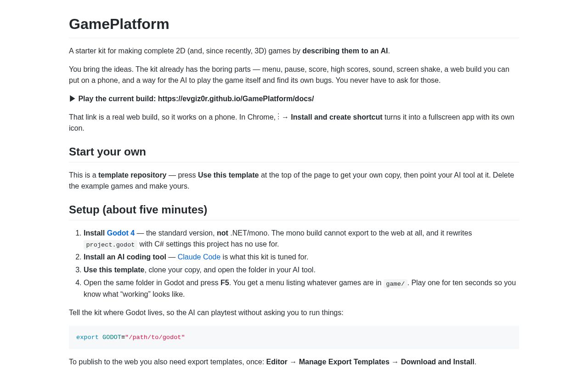Click the bold "Download and Install" text
This screenshot has width=588, height=368.
tap(437, 362)
